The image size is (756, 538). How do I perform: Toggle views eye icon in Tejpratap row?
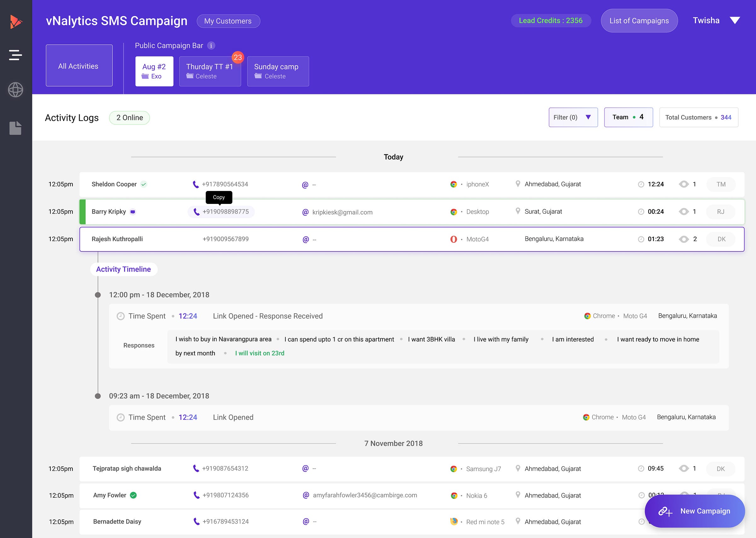(x=684, y=468)
